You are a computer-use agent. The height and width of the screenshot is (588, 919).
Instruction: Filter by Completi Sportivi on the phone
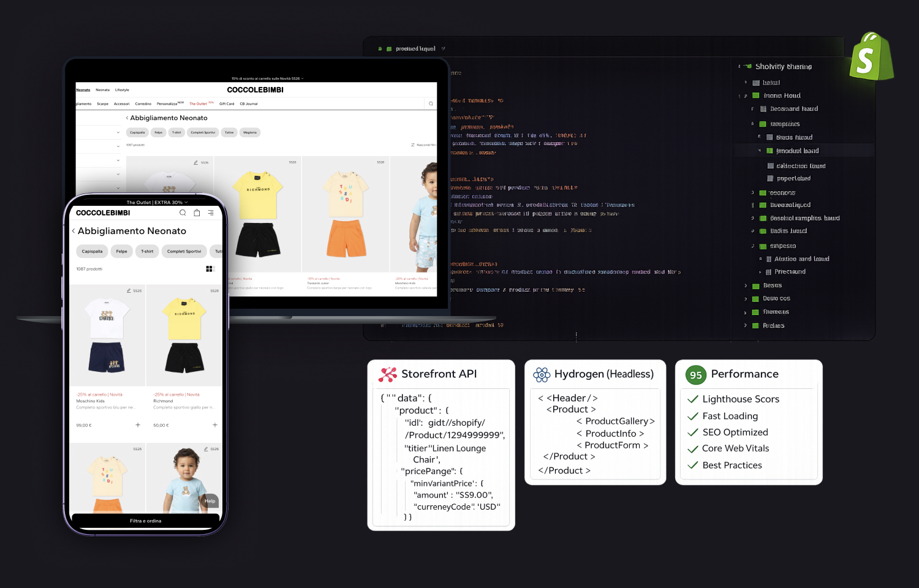[184, 251]
